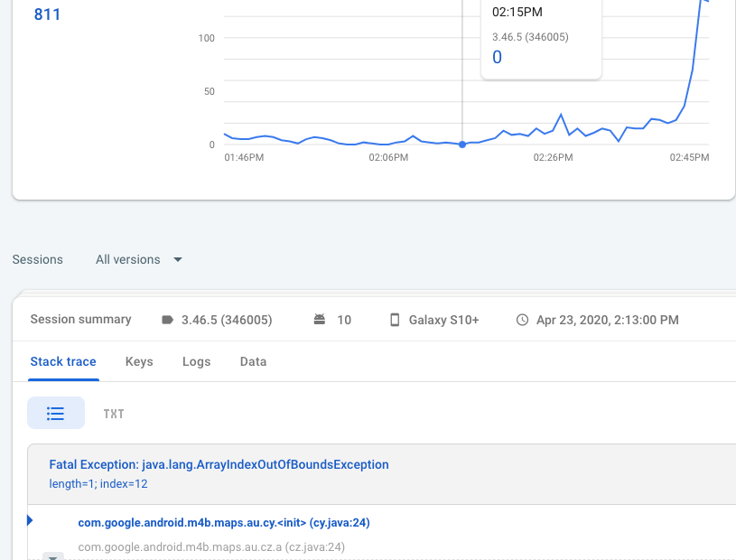Click the clock icon beside Apr 23, 2020
This screenshot has height=560, width=736.
coord(522,320)
